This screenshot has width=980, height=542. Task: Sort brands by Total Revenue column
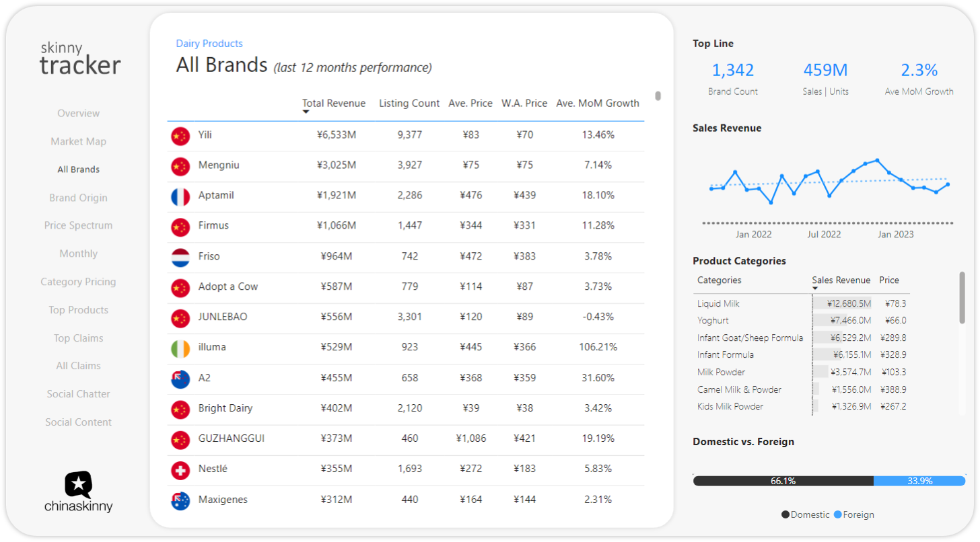[334, 104]
